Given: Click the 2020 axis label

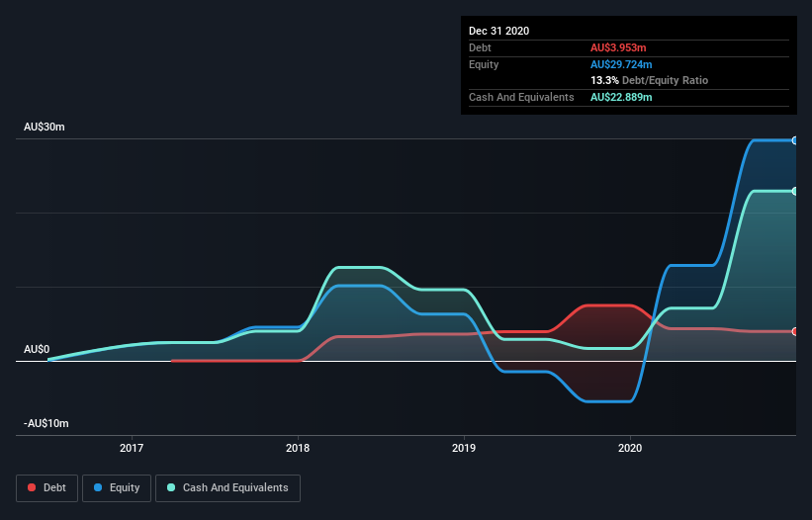Looking at the screenshot, I should coord(630,448).
